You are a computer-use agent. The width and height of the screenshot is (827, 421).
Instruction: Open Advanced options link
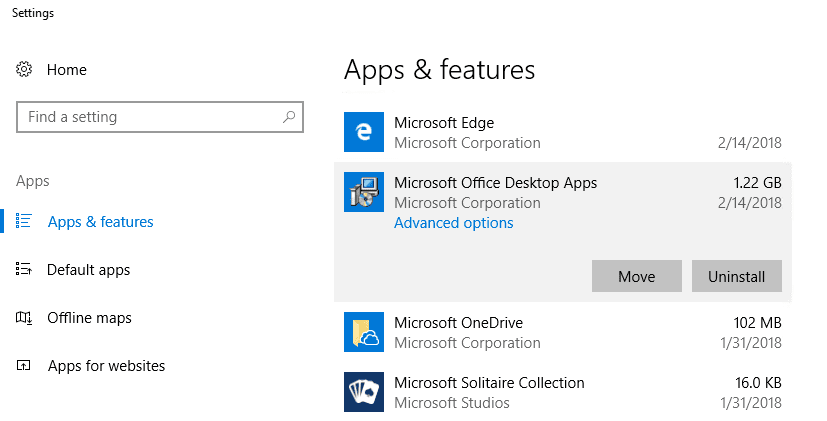click(x=454, y=223)
